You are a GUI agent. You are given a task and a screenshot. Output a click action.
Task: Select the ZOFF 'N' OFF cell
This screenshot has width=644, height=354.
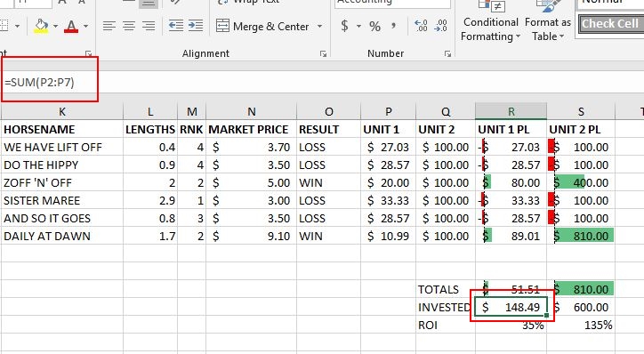pyautogui.click(x=62, y=182)
